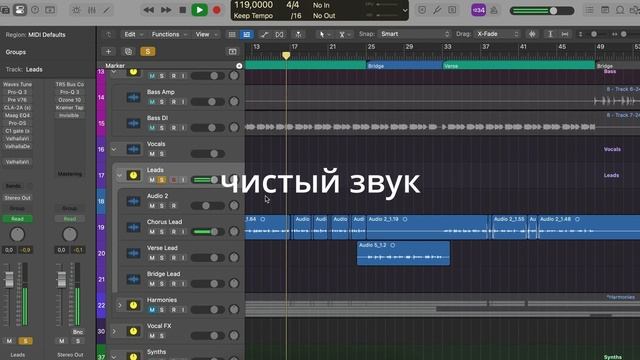Screen dimensions: 640x360
Task: Open the tempo display mode dropdown arrow
Action: [x=404, y=11]
